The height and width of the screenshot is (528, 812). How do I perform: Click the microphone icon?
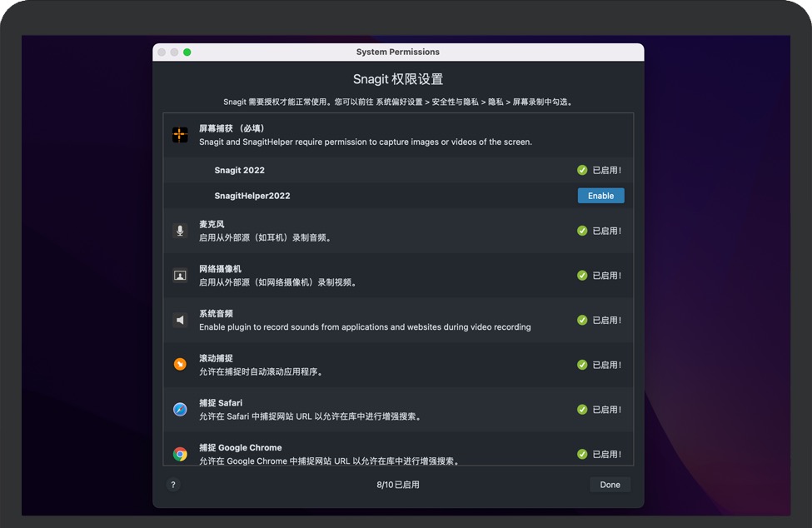tap(180, 231)
